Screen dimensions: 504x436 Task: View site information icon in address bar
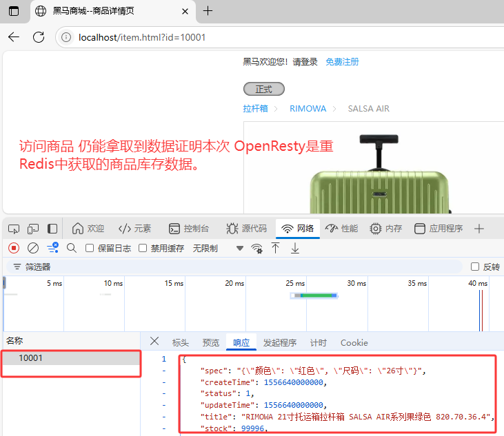66,37
